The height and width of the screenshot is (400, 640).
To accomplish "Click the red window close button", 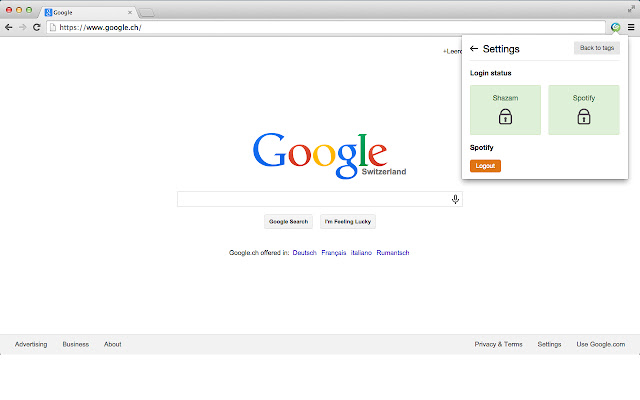I will [9, 9].
